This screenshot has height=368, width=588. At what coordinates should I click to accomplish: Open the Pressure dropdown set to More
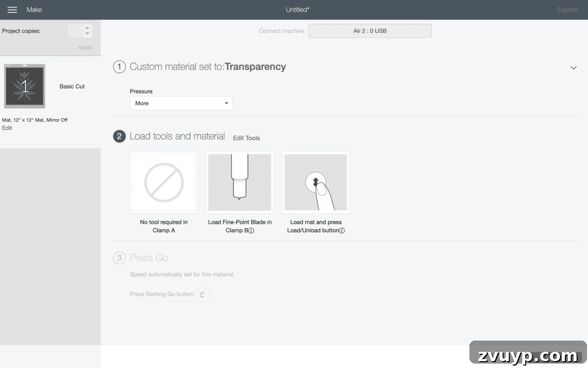pyautogui.click(x=181, y=103)
